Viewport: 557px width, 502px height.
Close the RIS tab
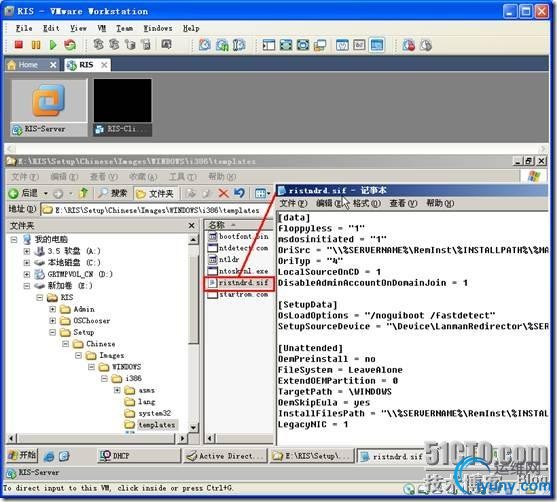pos(104,65)
